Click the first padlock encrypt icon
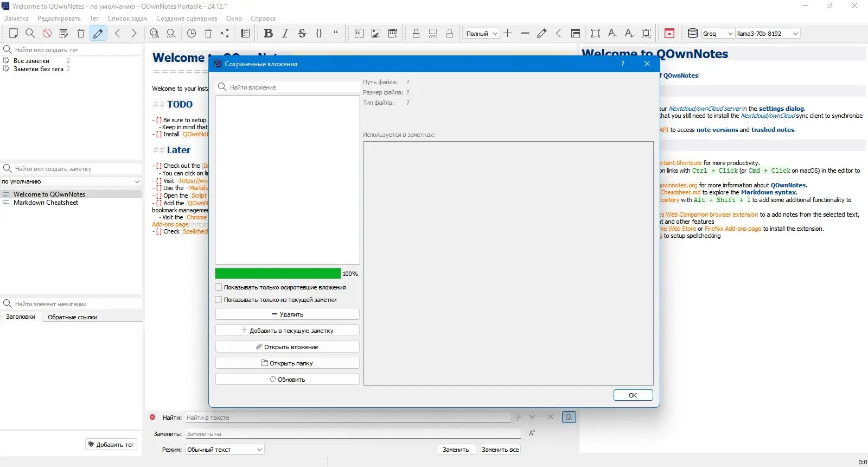 [x=416, y=33]
